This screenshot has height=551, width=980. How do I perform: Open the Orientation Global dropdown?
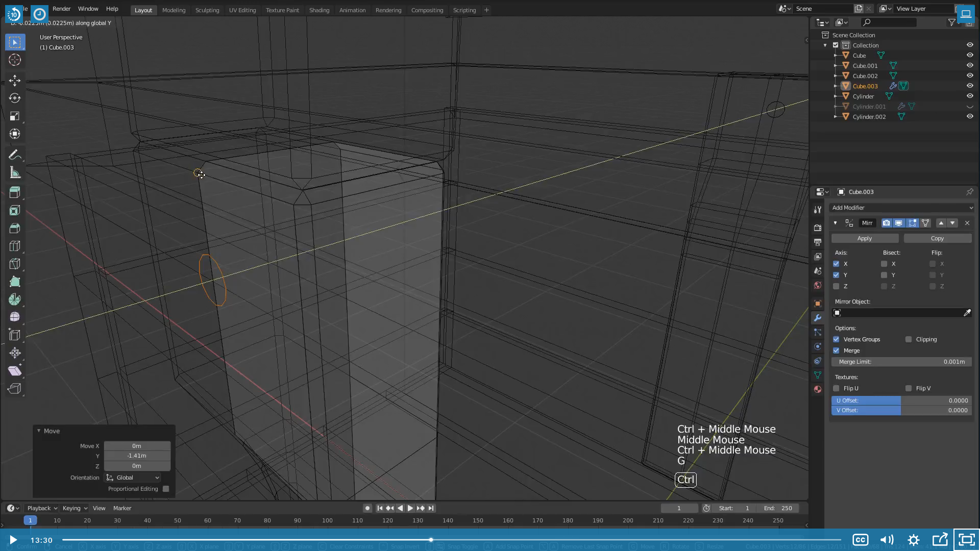133,478
